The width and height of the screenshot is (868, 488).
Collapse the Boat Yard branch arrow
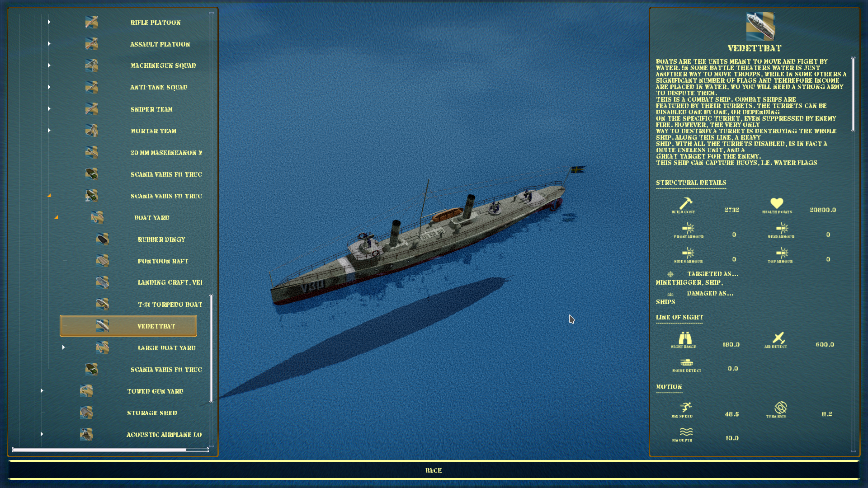tap(56, 217)
